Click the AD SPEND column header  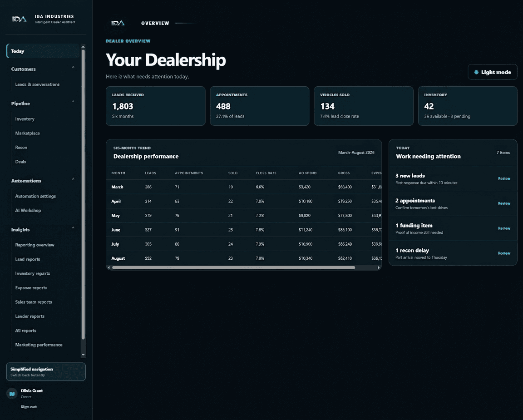(x=307, y=173)
